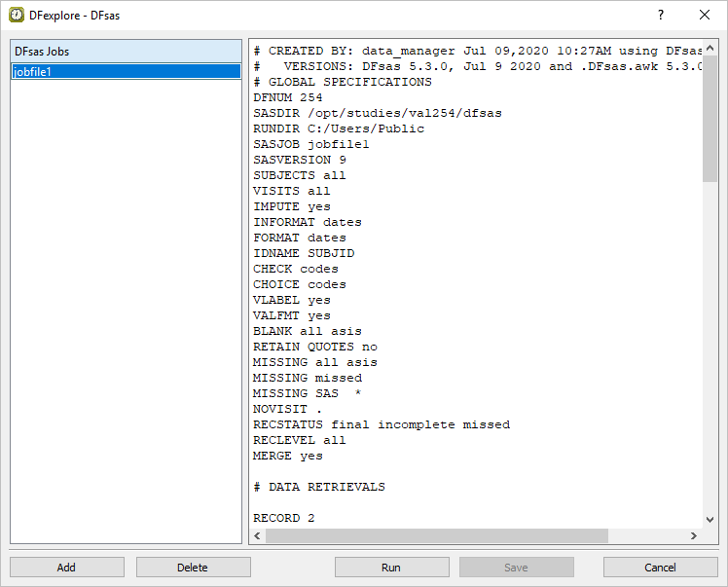Screen dimensions: 728x587
Task: Click the # DATA RETRIEVALS comment line
Action: (x=319, y=487)
